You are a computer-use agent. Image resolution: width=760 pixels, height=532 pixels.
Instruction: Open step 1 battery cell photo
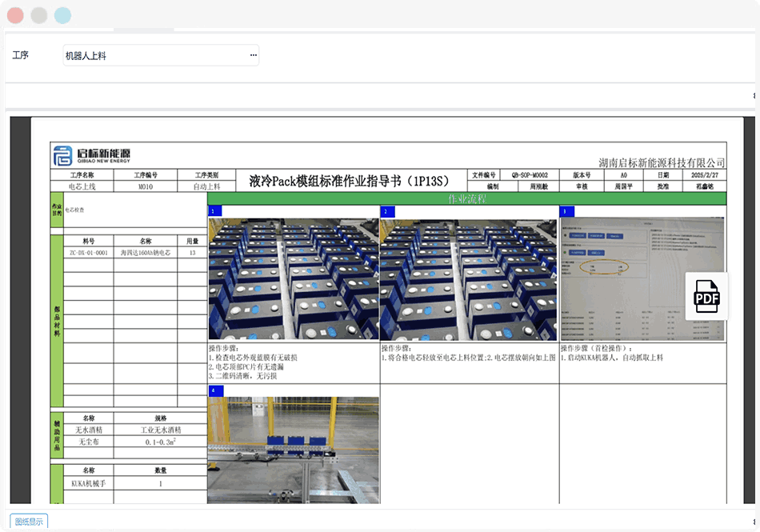(x=294, y=279)
